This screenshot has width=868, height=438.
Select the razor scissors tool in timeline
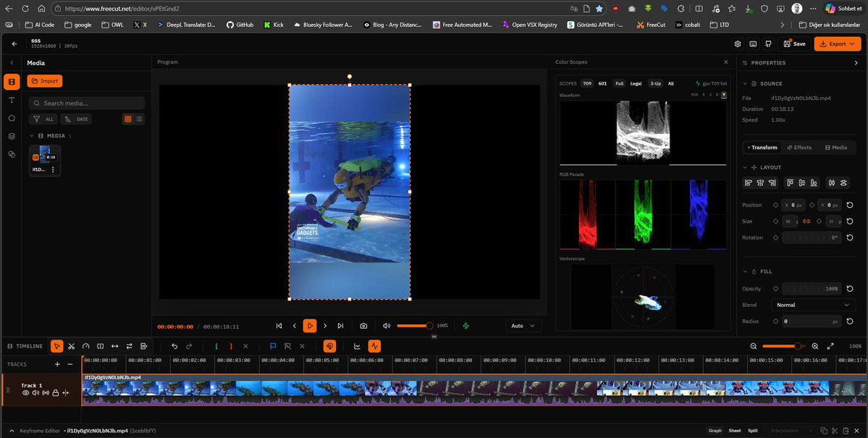click(x=72, y=346)
